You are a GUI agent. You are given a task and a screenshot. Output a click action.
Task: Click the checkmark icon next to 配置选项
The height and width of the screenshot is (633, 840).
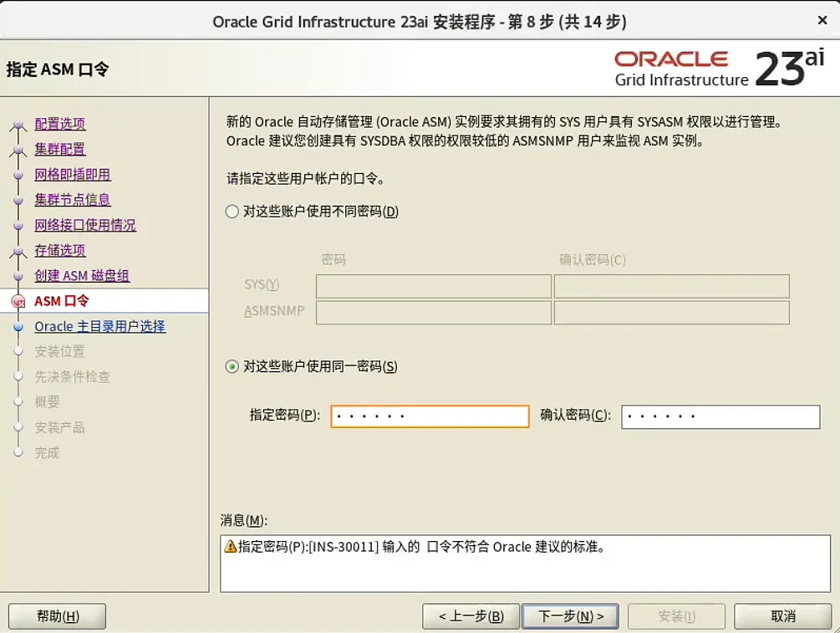(19, 123)
